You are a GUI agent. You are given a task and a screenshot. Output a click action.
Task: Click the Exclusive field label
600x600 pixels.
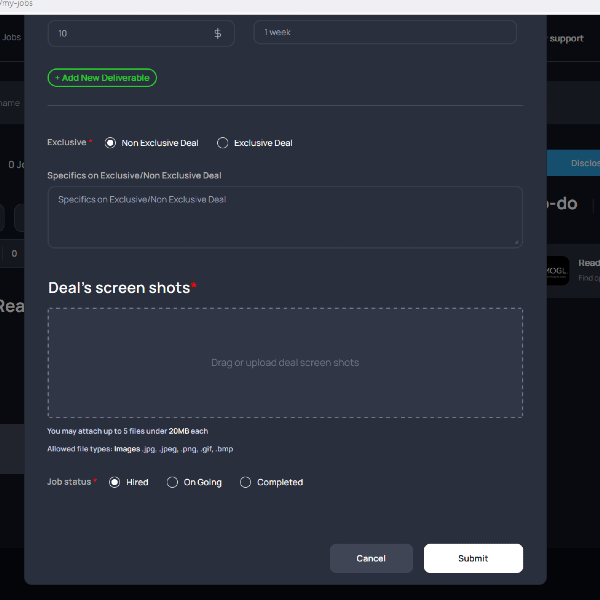(69, 142)
